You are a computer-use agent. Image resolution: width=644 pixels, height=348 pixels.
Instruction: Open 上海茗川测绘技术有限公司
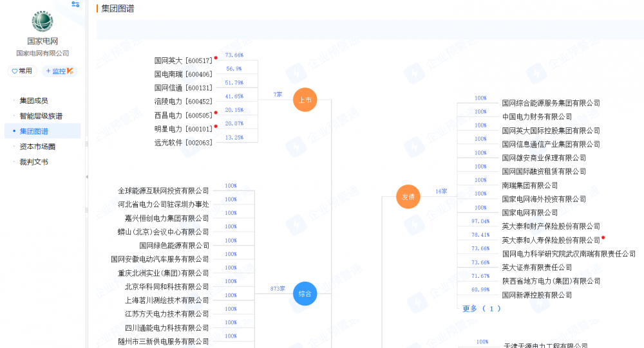pos(167,300)
